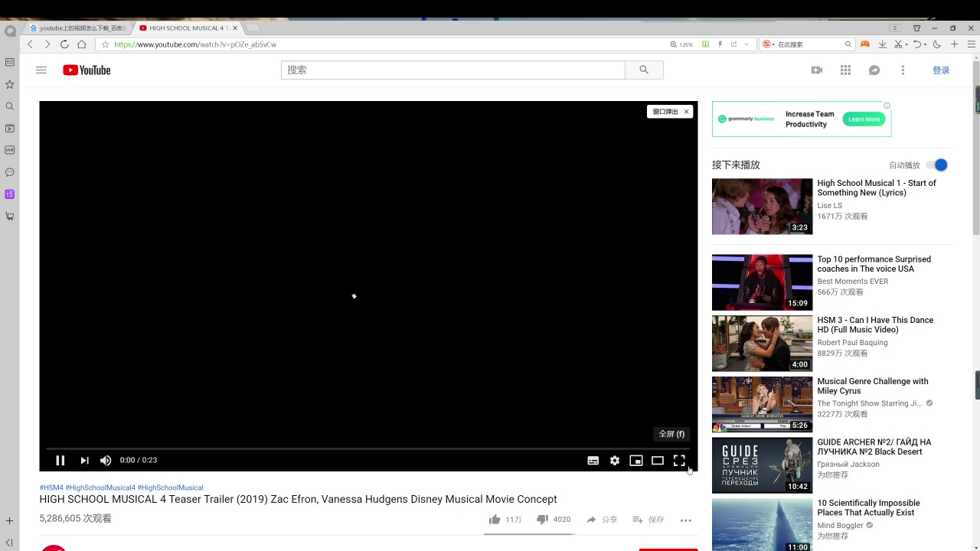Click the lightning speed mode icon
Image resolution: width=980 pixels, height=551 pixels.
coord(720,44)
